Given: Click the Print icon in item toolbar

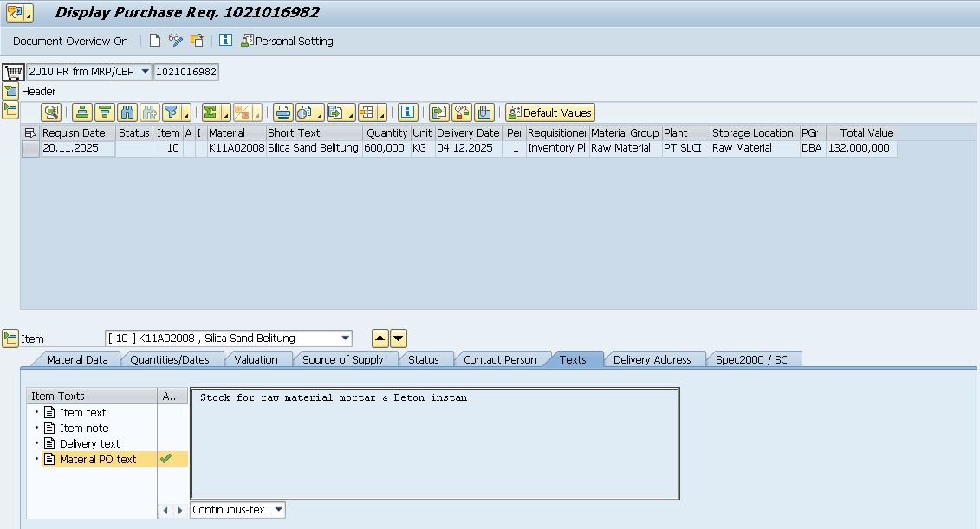Looking at the screenshot, I should coord(282,113).
